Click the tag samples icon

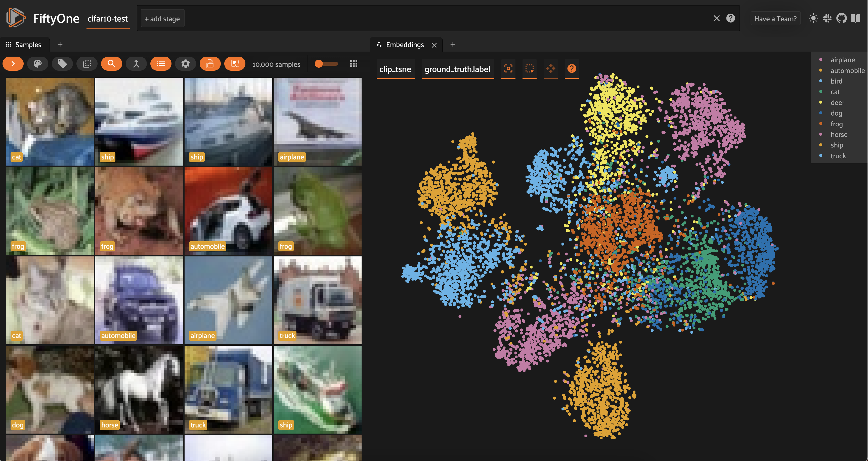tap(62, 64)
